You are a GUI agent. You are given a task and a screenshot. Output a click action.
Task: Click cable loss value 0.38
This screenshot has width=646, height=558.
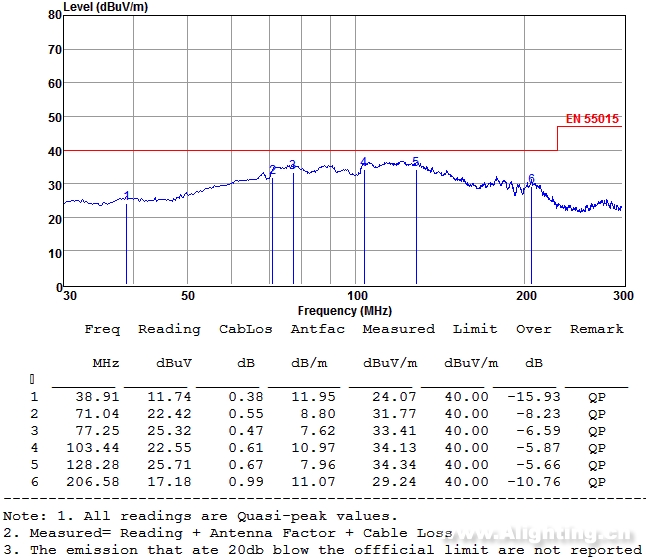(x=246, y=397)
